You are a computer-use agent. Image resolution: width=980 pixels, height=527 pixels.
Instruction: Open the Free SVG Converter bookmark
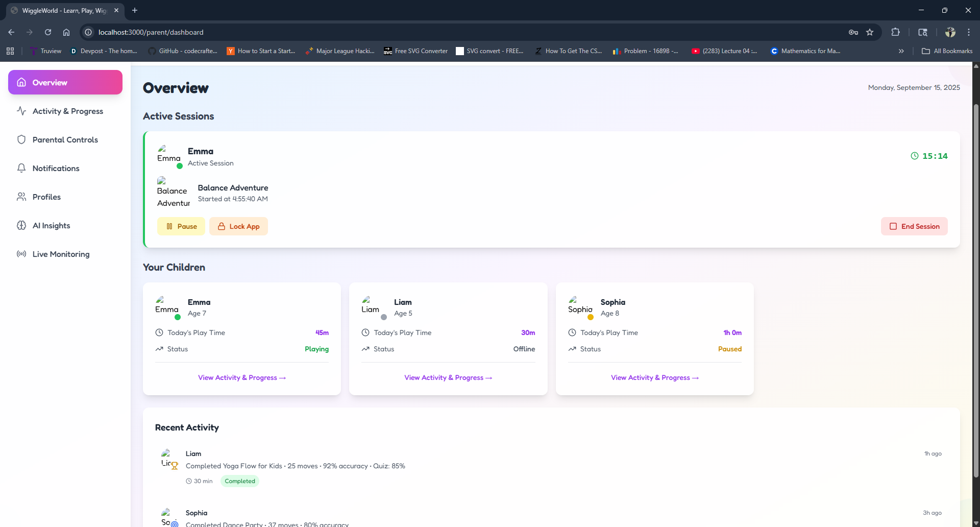415,51
